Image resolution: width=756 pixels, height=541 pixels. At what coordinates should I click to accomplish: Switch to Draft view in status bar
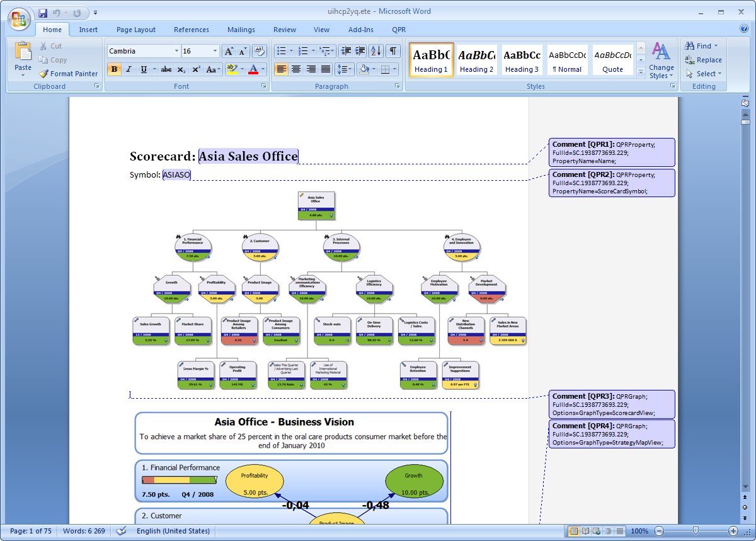tap(620, 531)
